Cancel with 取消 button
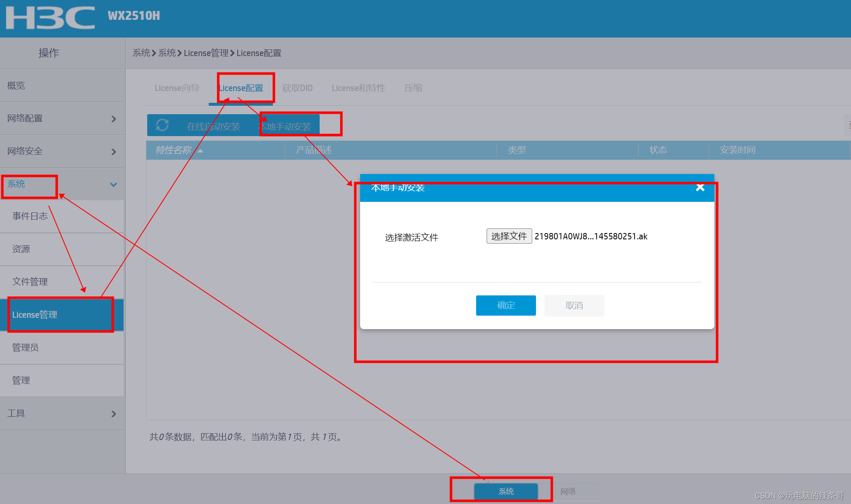Screen dimensions: 851x504 (x=574, y=306)
